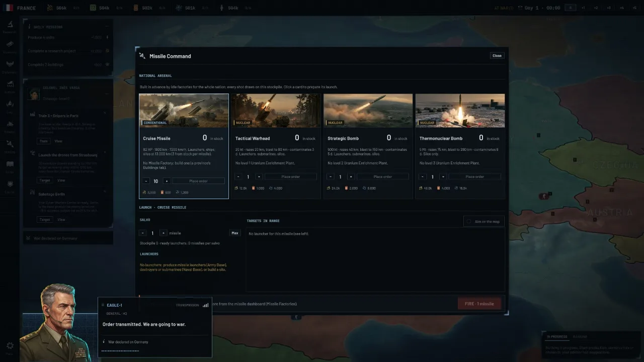Viewport: 644px width, 362px height.
Task: Click Cruise Missile 1,200 build time icon
Action: 178,193
